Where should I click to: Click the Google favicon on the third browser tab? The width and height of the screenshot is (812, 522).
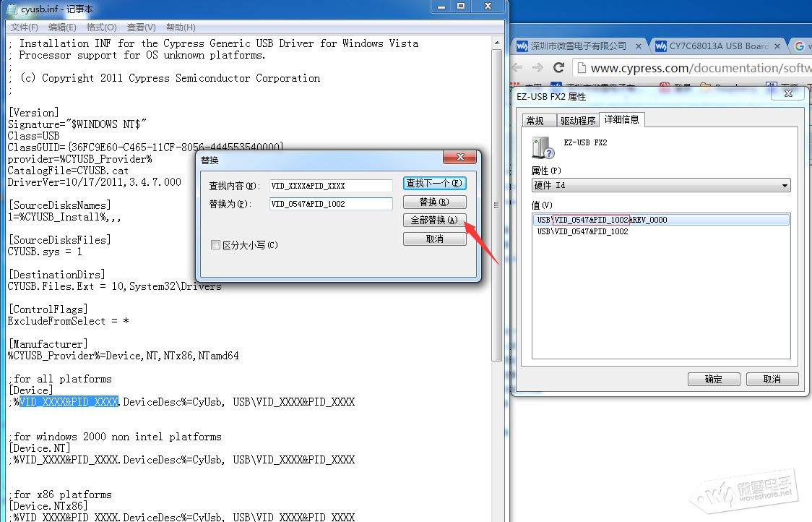click(800, 46)
